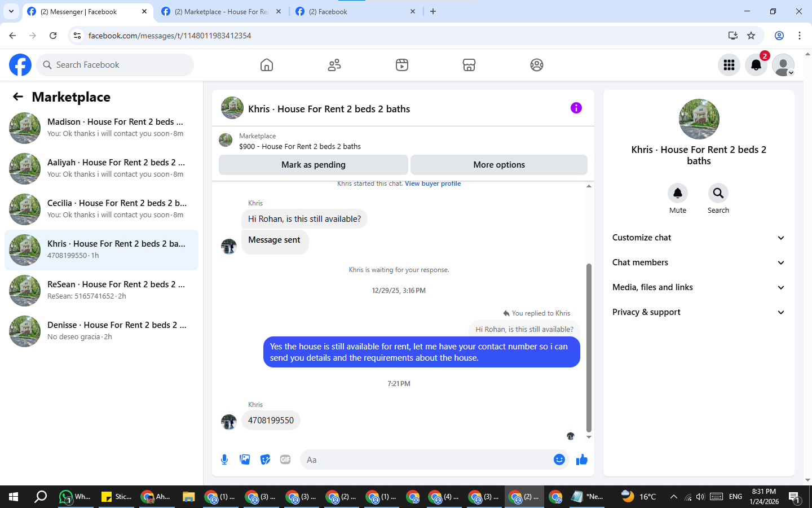The width and height of the screenshot is (812, 508).
Task: Switch to the Marketplace - House For Rent tab
Action: [222, 11]
